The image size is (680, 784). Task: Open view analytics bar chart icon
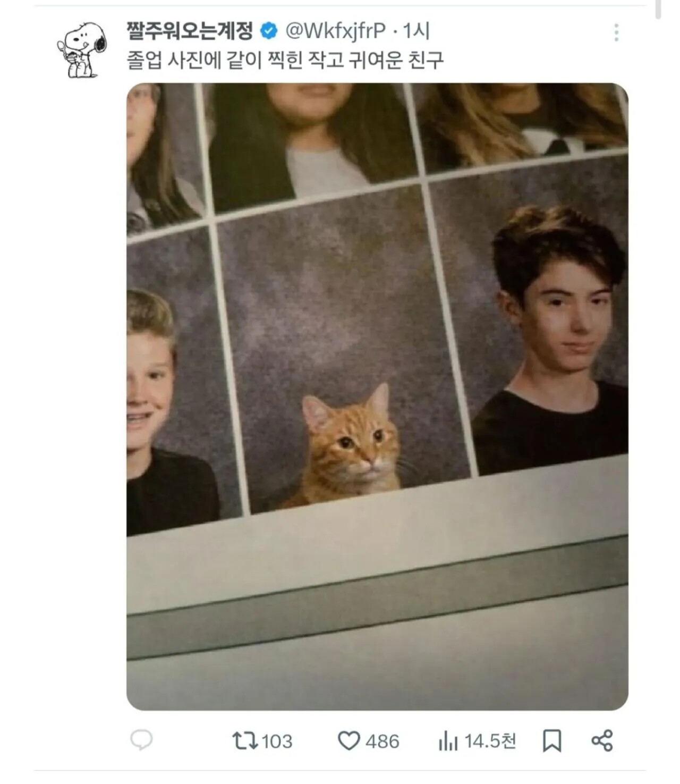(x=448, y=741)
